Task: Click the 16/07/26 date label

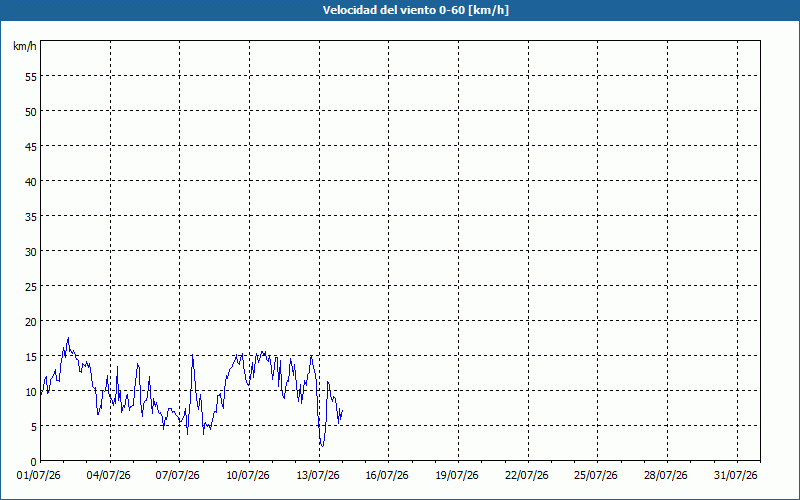Action: point(387,475)
